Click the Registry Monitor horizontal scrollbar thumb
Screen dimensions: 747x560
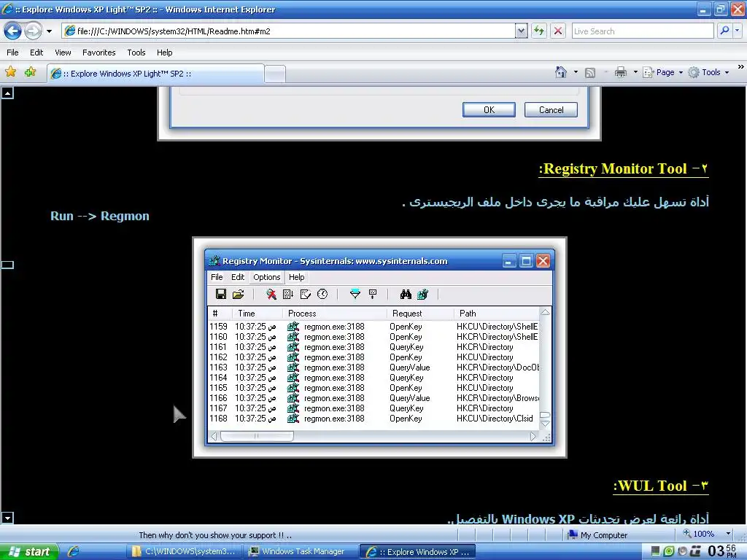pos(256,436)
